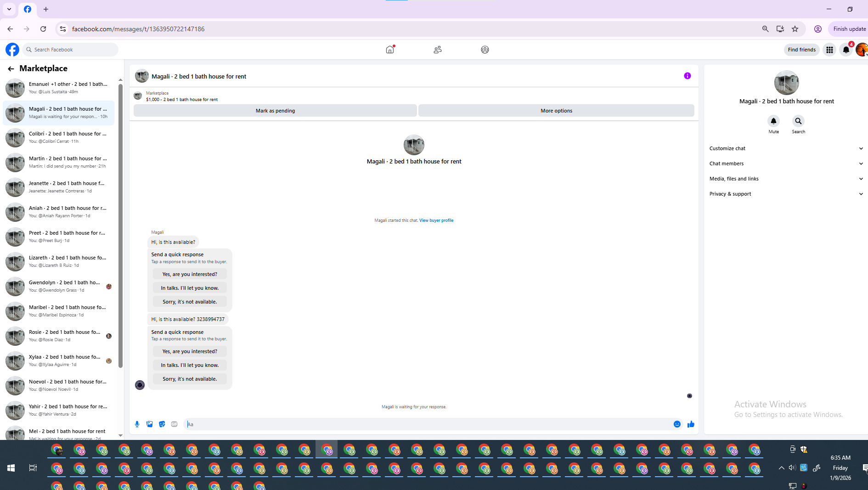Open conversation information icon
The width and height of the screenshot is (868, 490).
pos(687,76)
